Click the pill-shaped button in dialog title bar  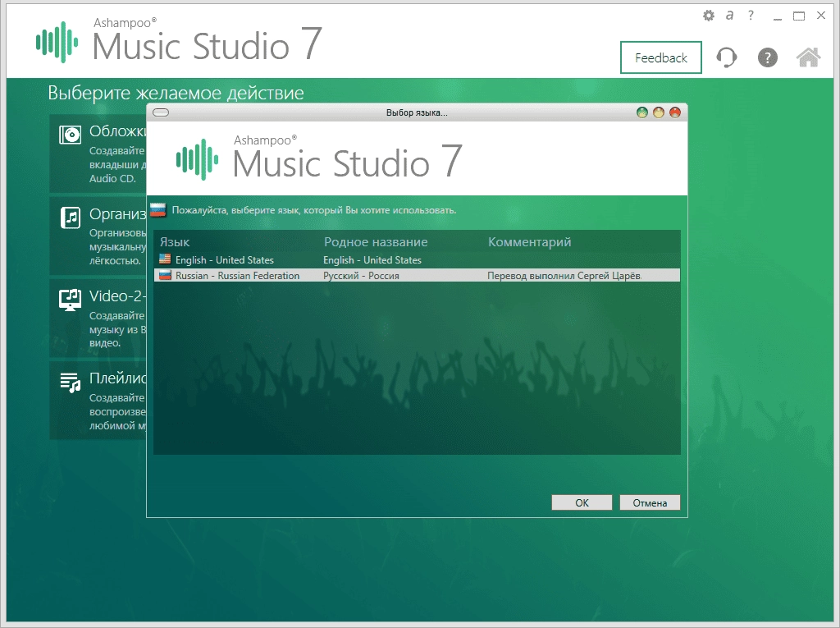(161, 112)
